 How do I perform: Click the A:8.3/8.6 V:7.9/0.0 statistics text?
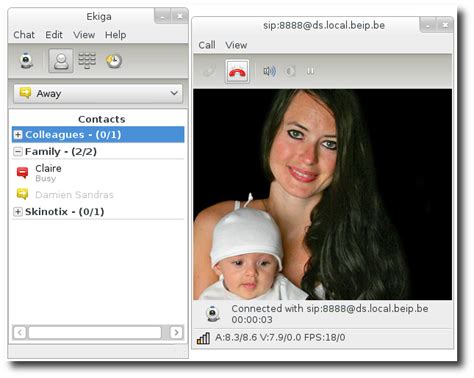(x=280, y=338)
